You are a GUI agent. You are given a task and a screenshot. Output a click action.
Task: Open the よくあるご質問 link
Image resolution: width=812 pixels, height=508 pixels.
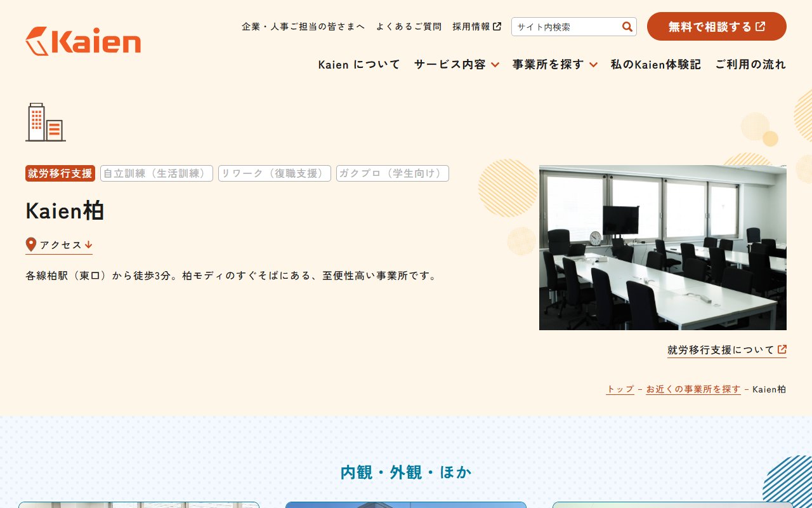(409, 27)
